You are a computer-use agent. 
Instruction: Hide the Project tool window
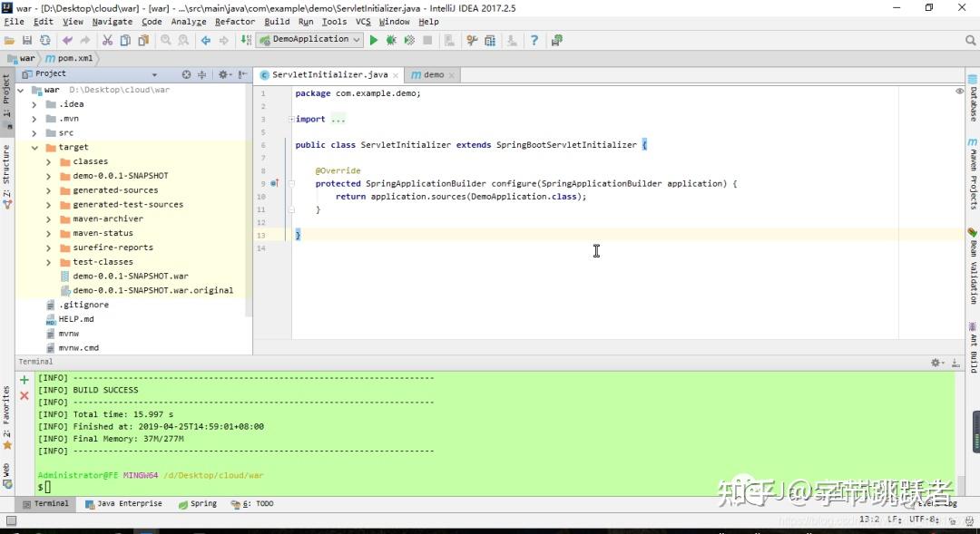(243, 73)
